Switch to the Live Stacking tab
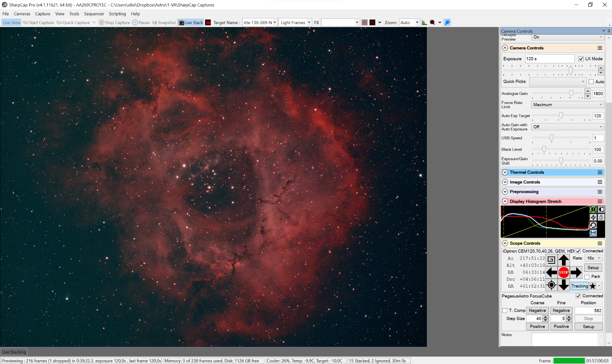 [14, 352]
